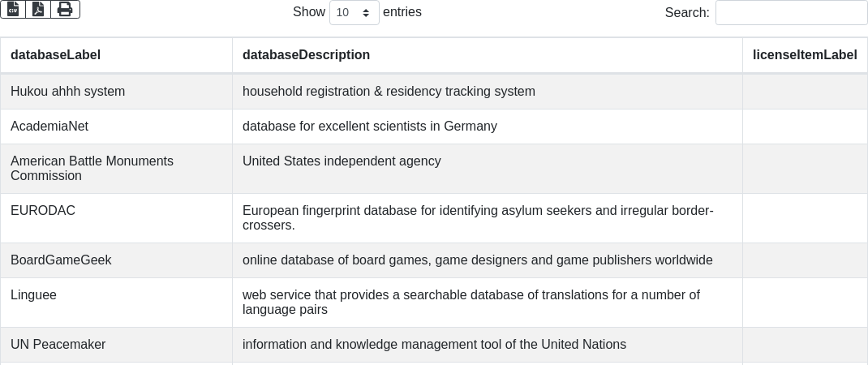Export table as CSV file
The image size is (868, 365).
13,10
